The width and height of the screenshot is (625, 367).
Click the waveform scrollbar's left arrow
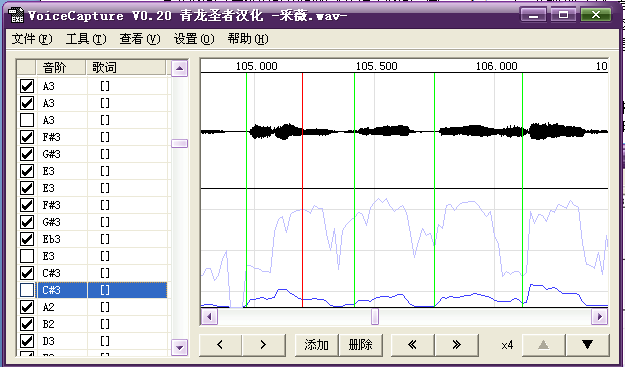click(x=209, y=317)
